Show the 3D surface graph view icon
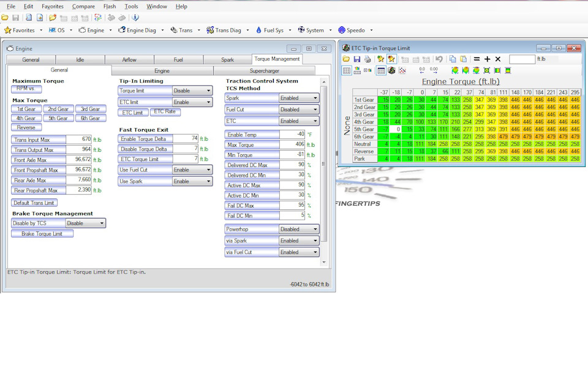The image size is (588, 388). click(391, 70)
